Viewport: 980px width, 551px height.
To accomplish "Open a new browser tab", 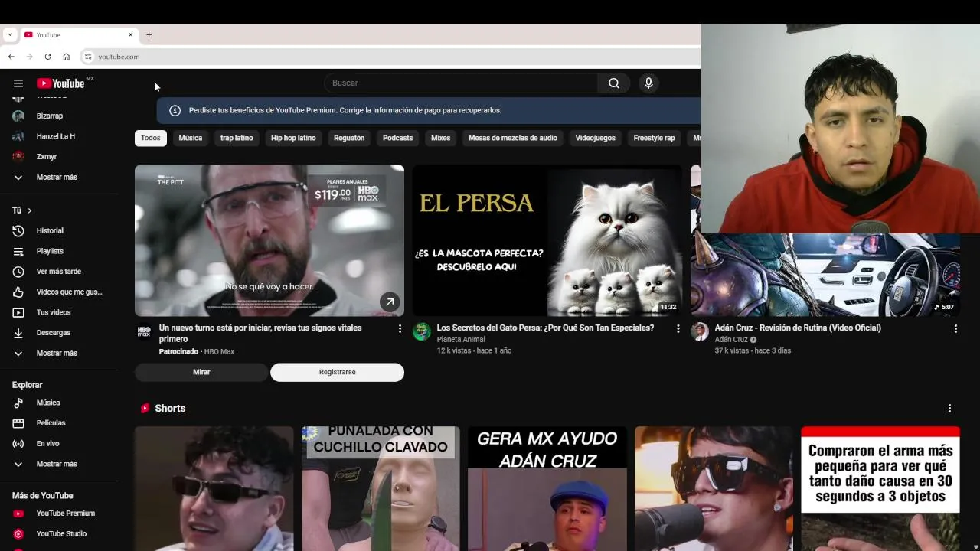I will coord(149,34).
